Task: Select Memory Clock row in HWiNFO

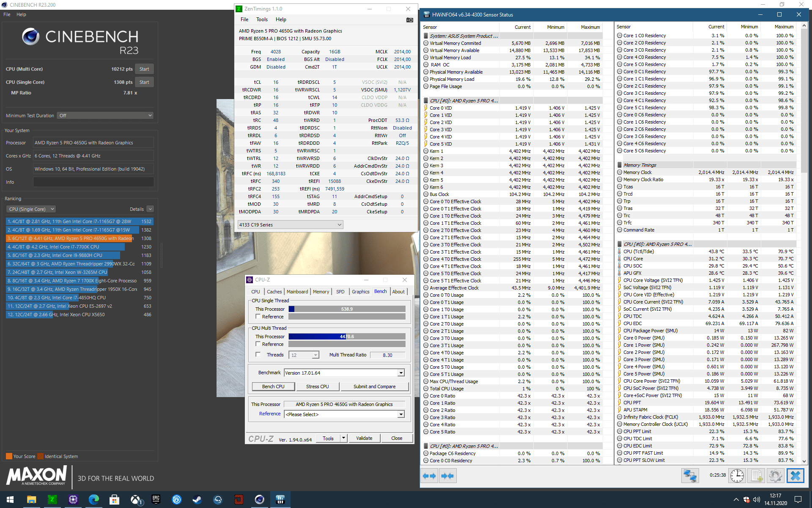Action: [705, 172]
